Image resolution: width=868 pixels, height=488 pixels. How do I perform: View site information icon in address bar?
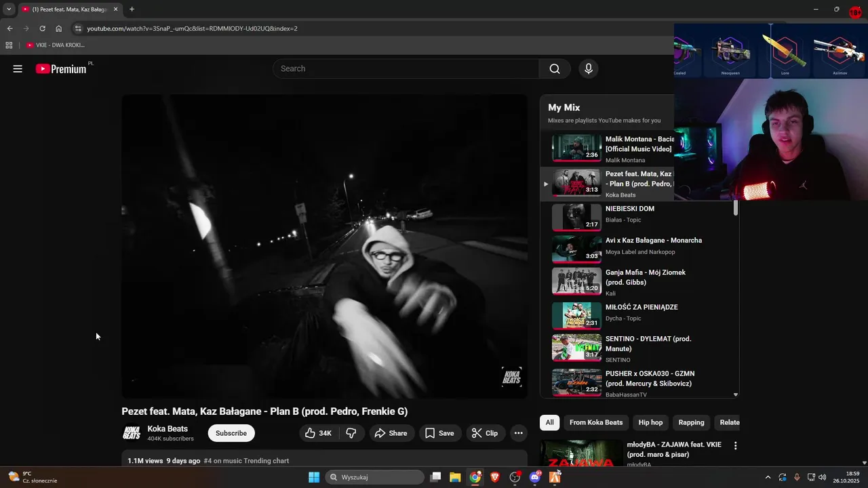click(x=78, y=28)
